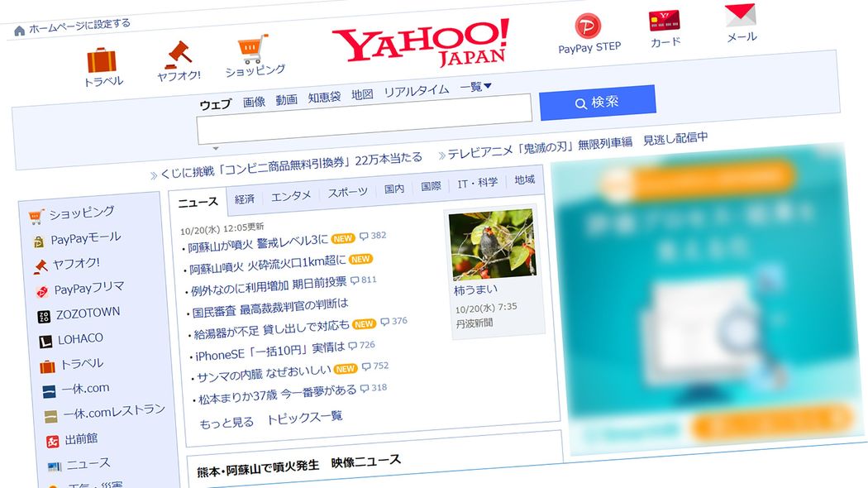
Task: Switch to the 経済 news tab
Action: (244, 197)
